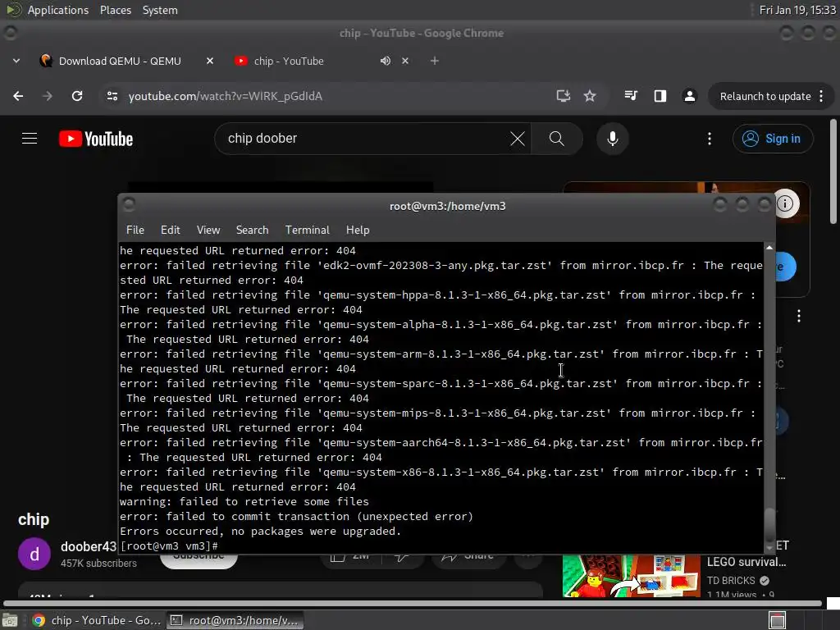Open Chrome profile icon
840x630 pixels.
coord(689,96)
